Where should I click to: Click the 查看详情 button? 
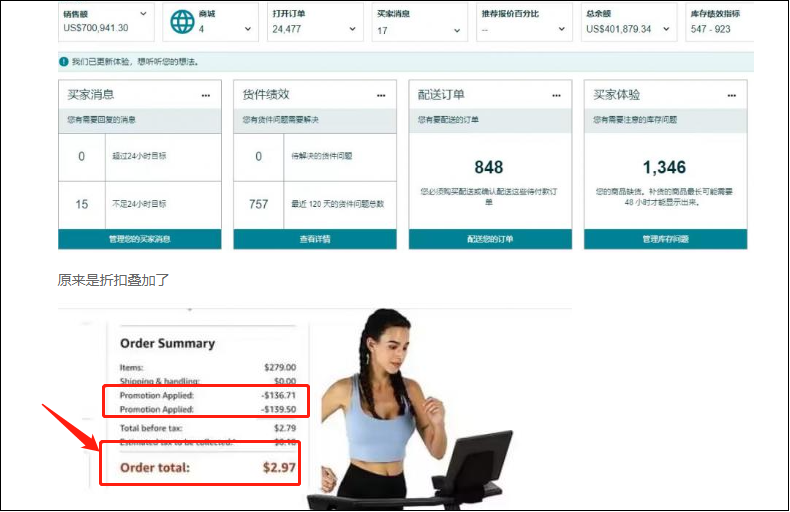pos(315,239)
